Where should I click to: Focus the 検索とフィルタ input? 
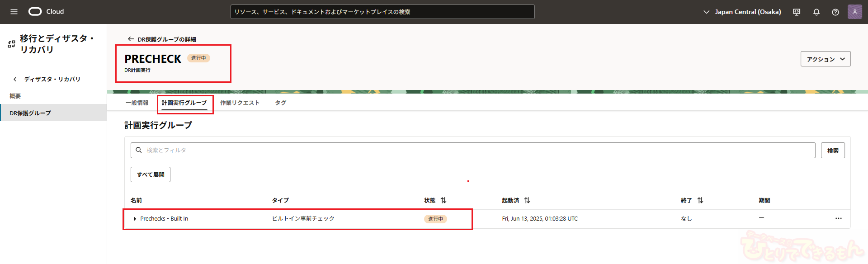(473, 151)
